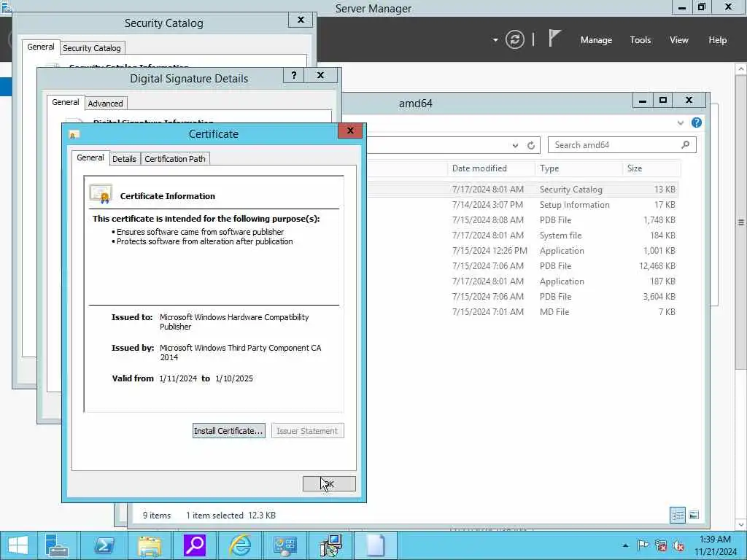Click the volume tray icon
The height and width of the screenshot is (560, 747).
pos(678,545)
